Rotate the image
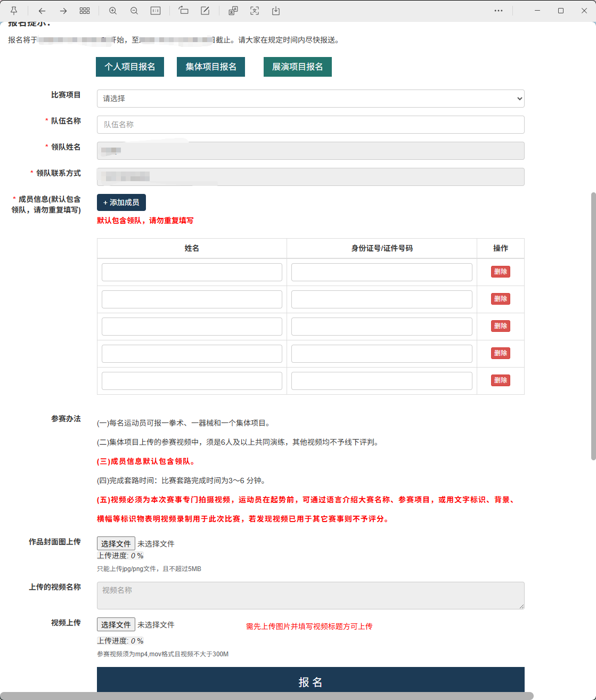The width and height of the screenshot is (596, 700). point(184,11)
